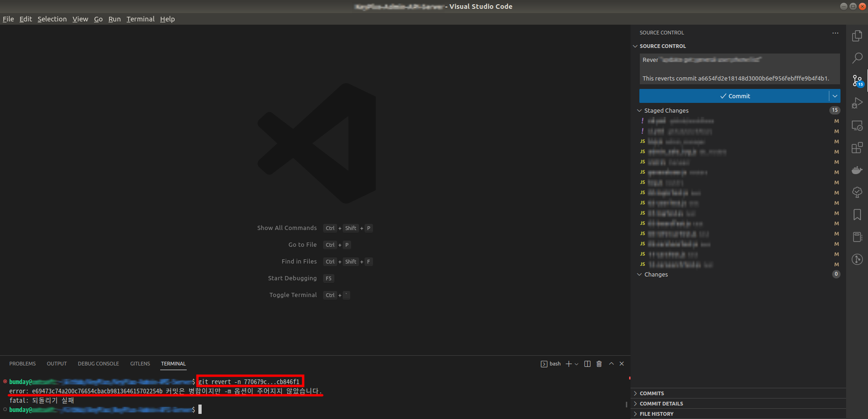This screenshot has height=419, width=868.
Task: Click the 'Find in Files' label
Action: point(299,262)
